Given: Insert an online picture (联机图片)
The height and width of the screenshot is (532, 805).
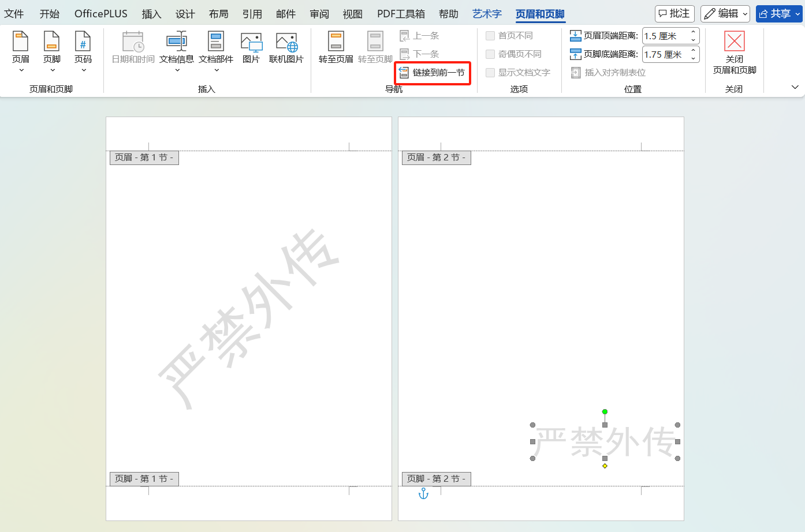Looking at the screenshot, I should click(286, 49).
